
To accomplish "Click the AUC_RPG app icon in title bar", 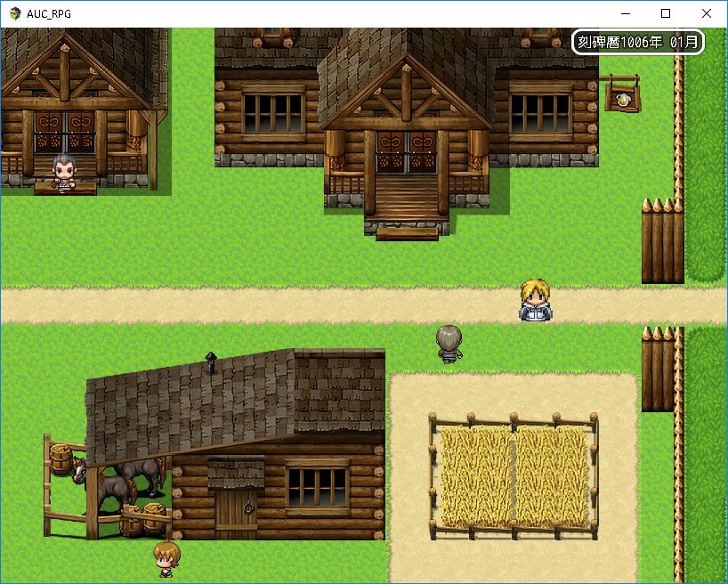I will pyautogui.click(x=15, y=13).
